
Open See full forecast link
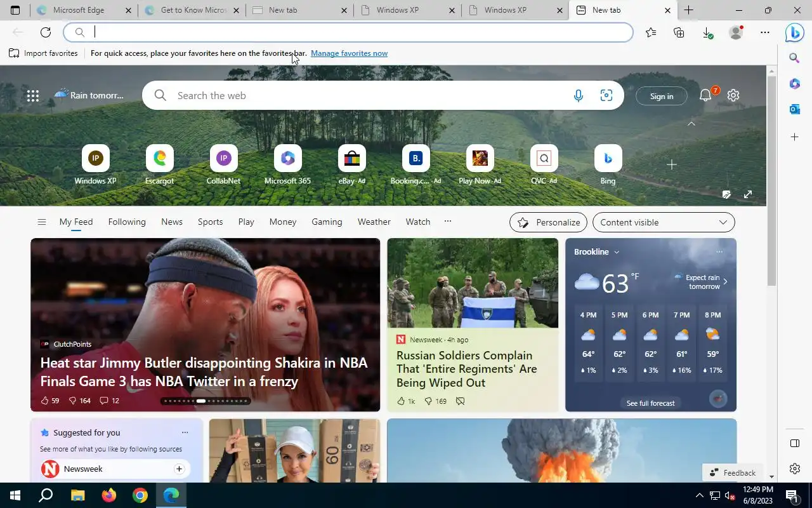pos(650,403)
